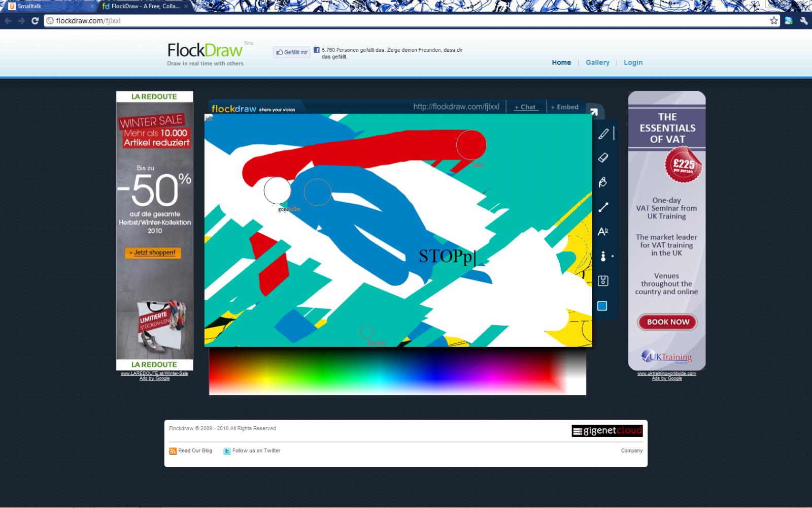Image resolution: width=812 pixels, height=508 pixels.
Task: Click the blue current color swatch
Action: click(x=602, y=306)
